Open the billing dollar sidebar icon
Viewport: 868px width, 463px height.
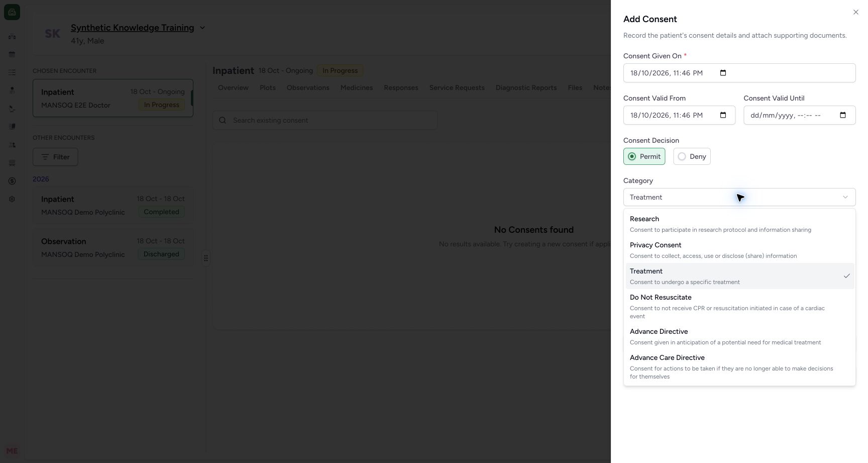[12, 181]
